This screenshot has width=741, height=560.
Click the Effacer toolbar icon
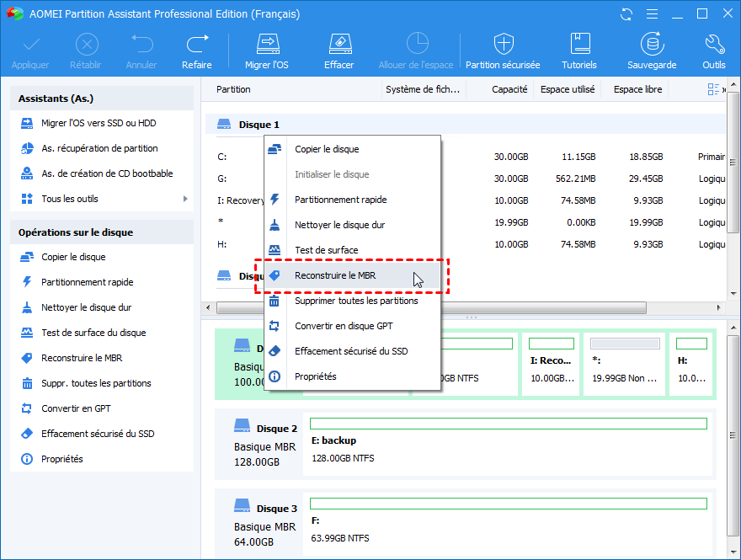pyautogui.click(x=339, y=44)
